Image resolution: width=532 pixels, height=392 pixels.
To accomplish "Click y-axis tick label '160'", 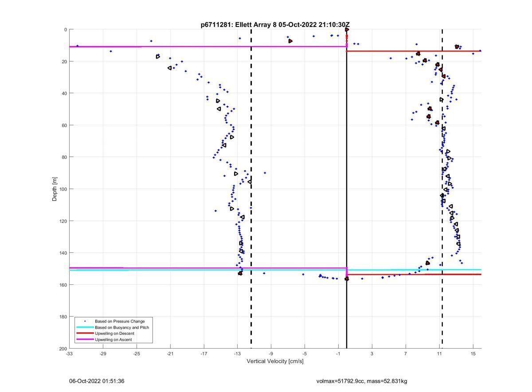I will (x=63, y=285).
